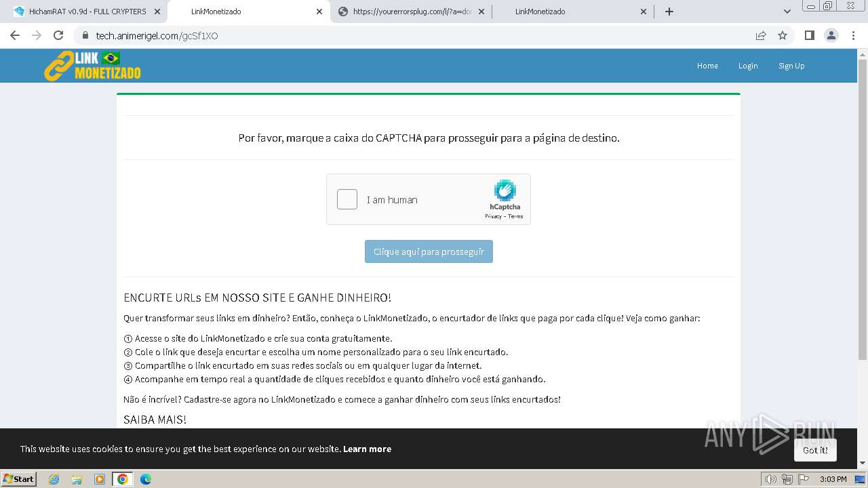The width and height of the screenshot is (868, 488).
Task: Click the scrollbar down arrow
Action: [x=863, y=463]
